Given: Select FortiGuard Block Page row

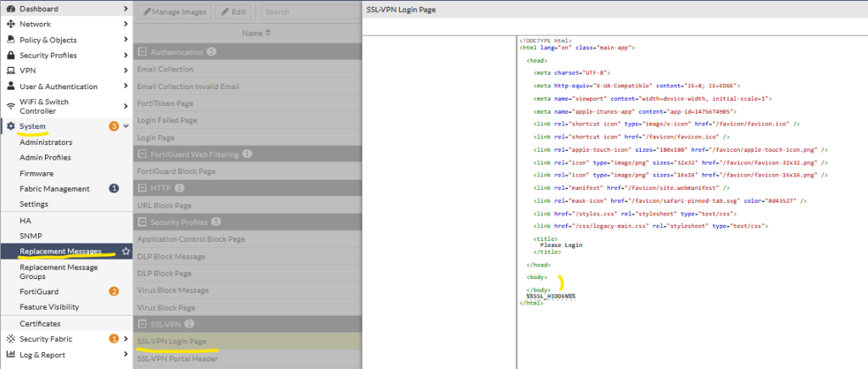Looking at the screenshot, I should 248,171.
